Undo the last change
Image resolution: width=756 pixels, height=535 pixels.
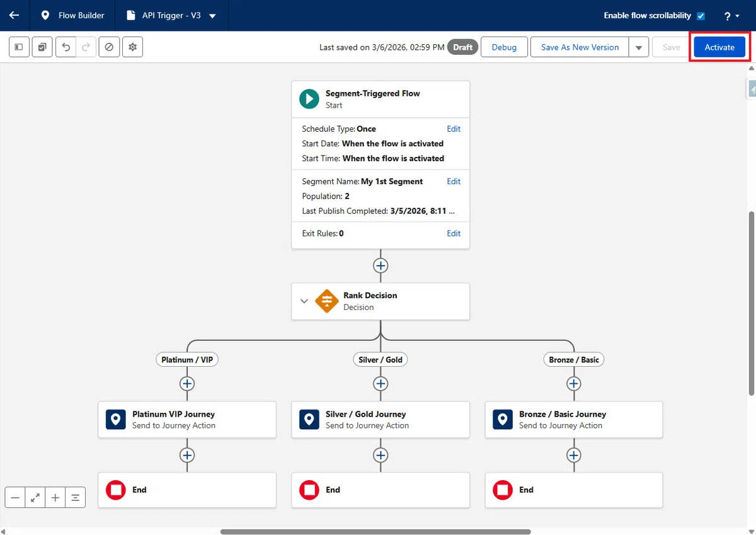[66, 47]
